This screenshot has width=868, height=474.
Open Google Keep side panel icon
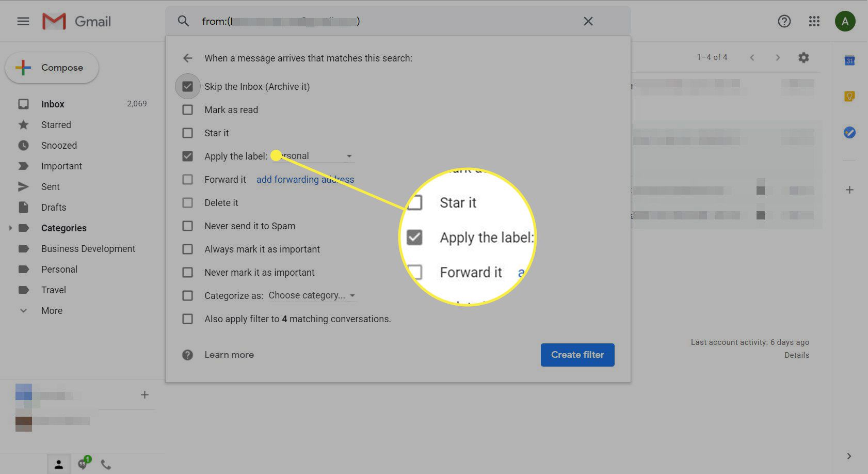[849, 96]
